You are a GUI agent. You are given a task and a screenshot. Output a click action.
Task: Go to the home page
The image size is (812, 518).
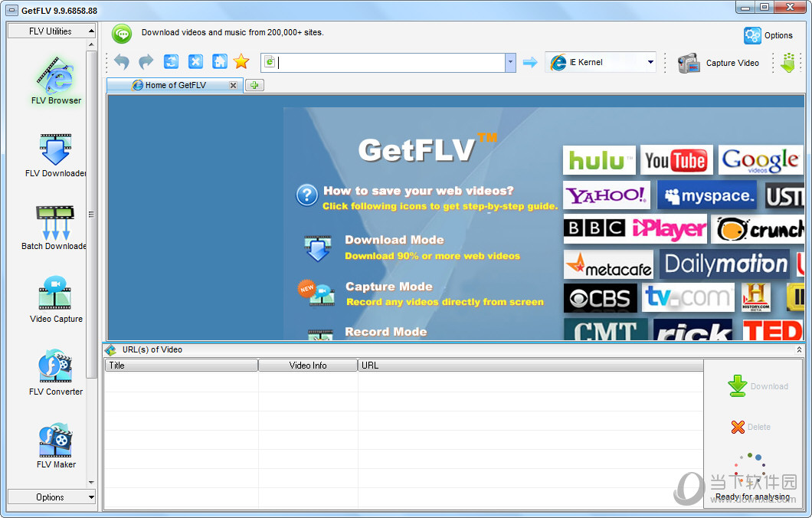point(220,61)
